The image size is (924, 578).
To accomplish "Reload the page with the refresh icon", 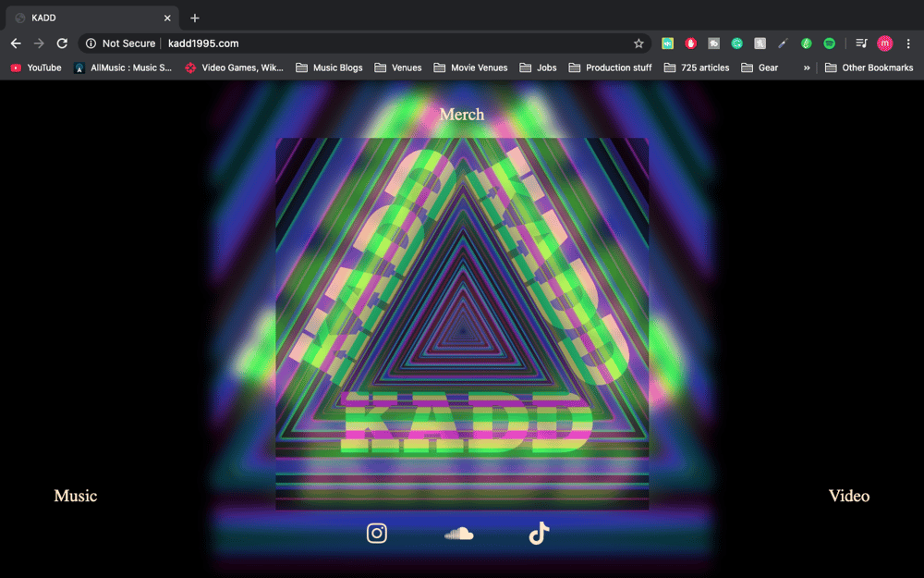I will [x=62, y=43].
